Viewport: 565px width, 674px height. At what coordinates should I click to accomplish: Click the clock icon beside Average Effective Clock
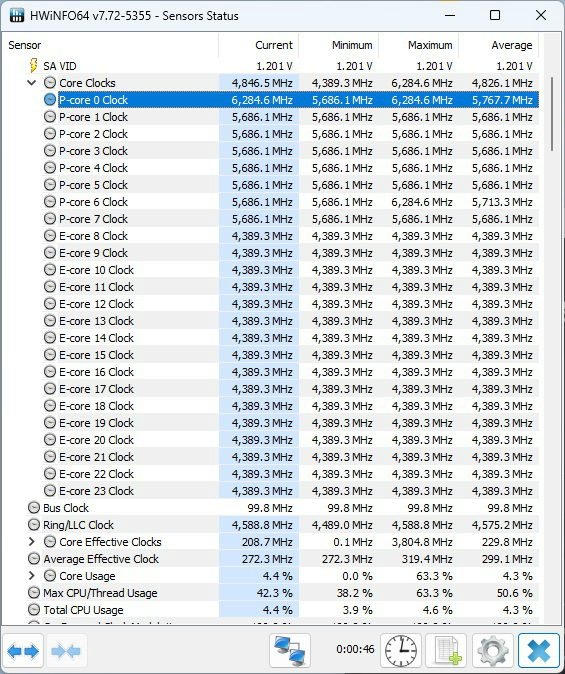[x=34, y=558]
